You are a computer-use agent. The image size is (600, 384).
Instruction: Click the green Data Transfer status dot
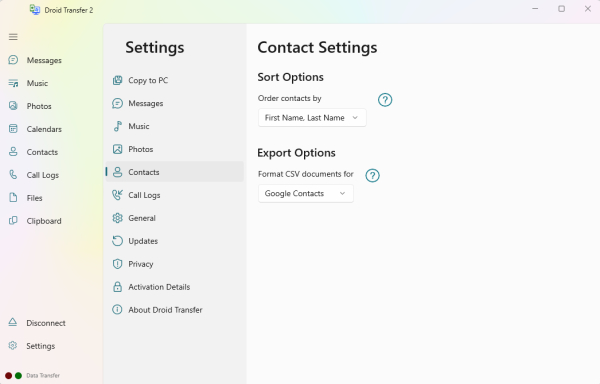pyautogui.click(x=18, y=376)
